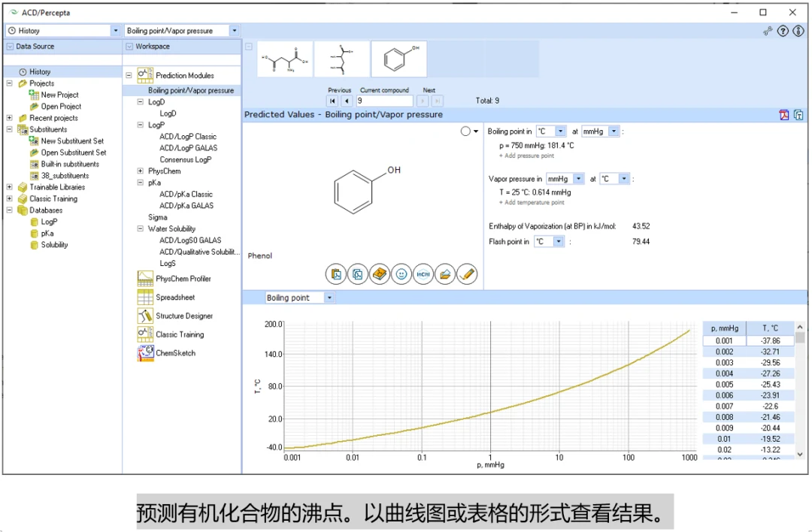Open the arrow beside the circle option

coord(475,131)
